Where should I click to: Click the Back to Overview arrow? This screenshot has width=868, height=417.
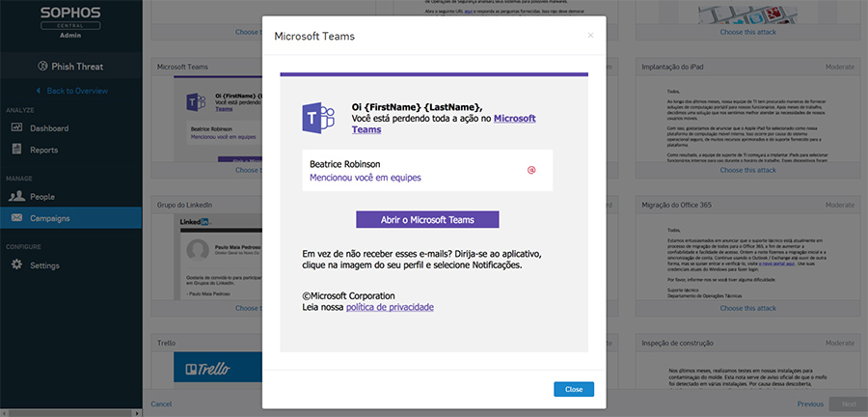[x=39, y=91]
